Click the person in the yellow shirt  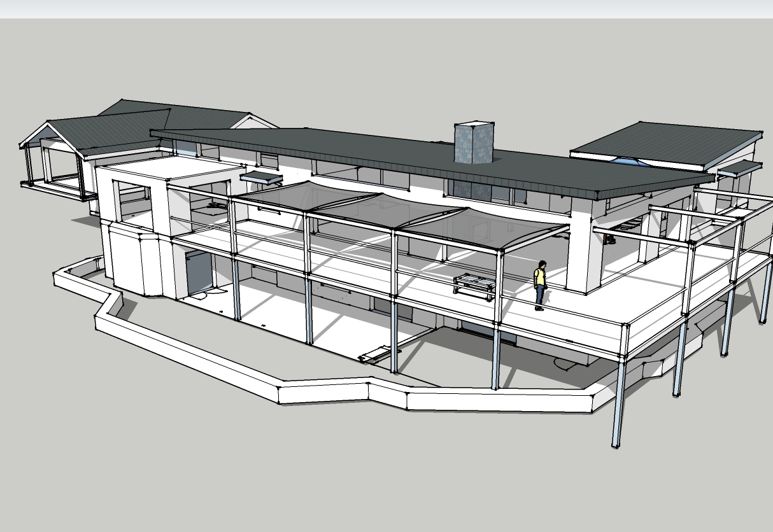click(540, 284)
